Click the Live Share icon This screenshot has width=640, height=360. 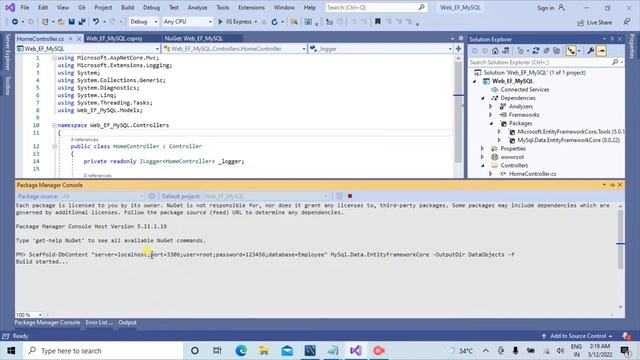click(581, 22)
